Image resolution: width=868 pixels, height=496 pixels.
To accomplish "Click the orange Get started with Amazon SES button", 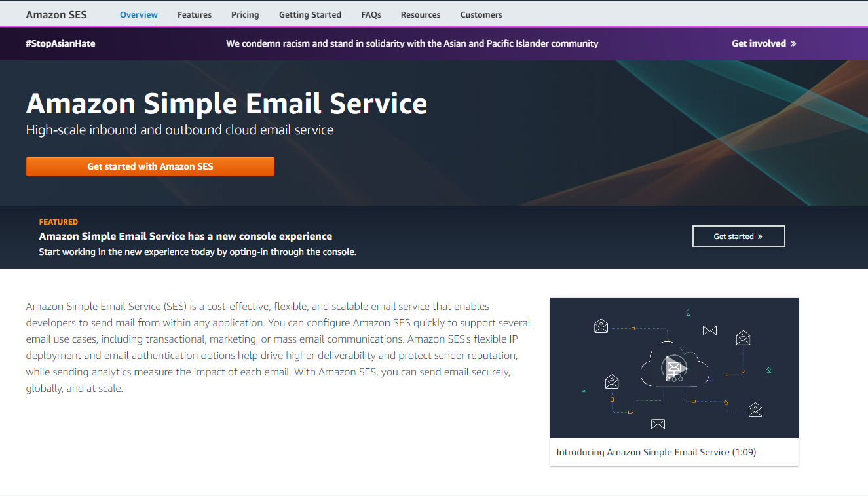I will pyautogui.click(x=150, y=166).
